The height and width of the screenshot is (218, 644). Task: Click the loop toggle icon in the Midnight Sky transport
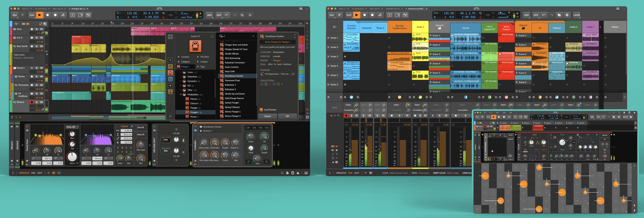pos(171,15)
